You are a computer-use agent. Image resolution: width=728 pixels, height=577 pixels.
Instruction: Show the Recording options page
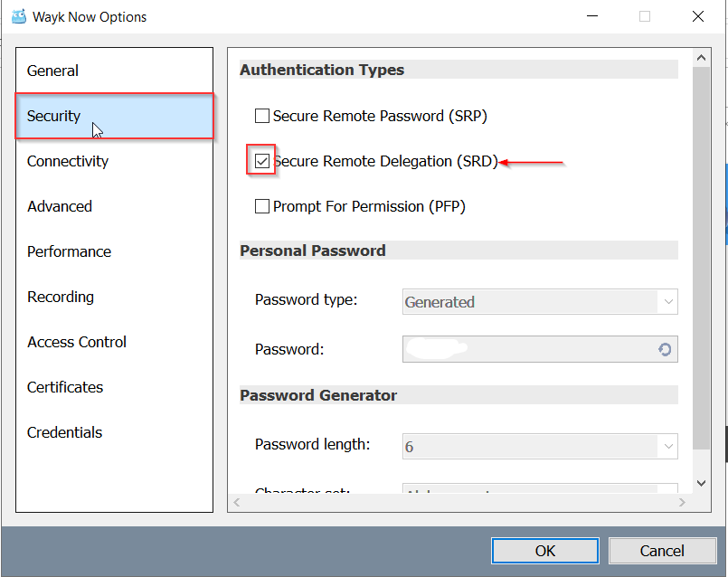tap(114, 297)
